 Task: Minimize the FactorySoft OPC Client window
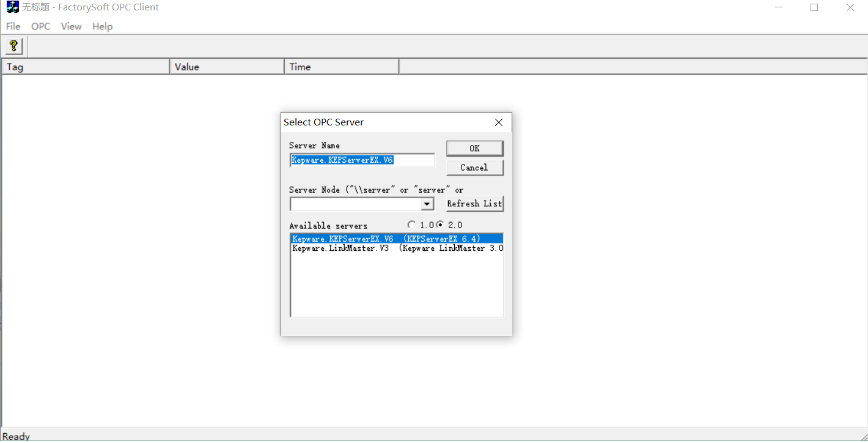[x=779, y=7]
